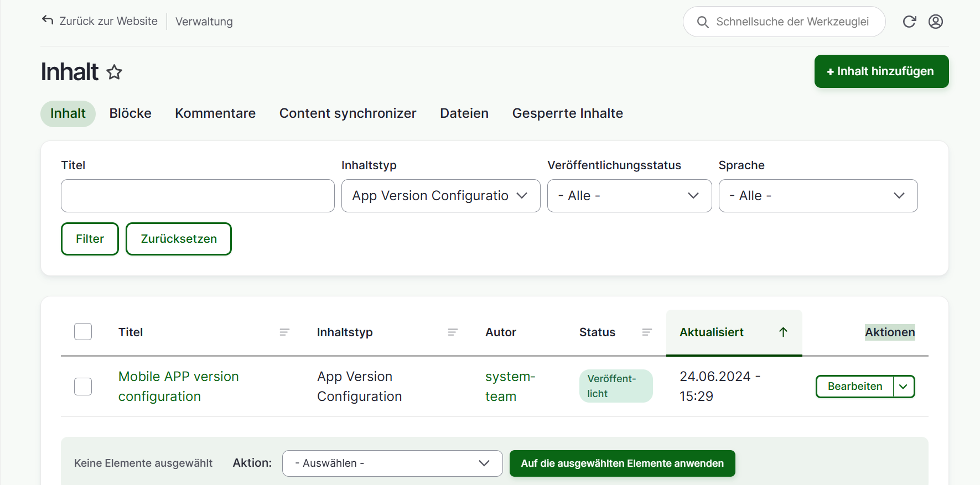Expand the arrow next to Bearbeiten
This screenshot has width=980, height=485.
click(903, 387)
